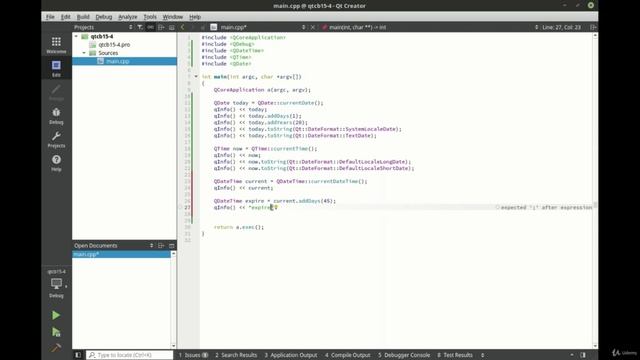Open the Tools menu

pyautogui.click(x=150, y=17)
